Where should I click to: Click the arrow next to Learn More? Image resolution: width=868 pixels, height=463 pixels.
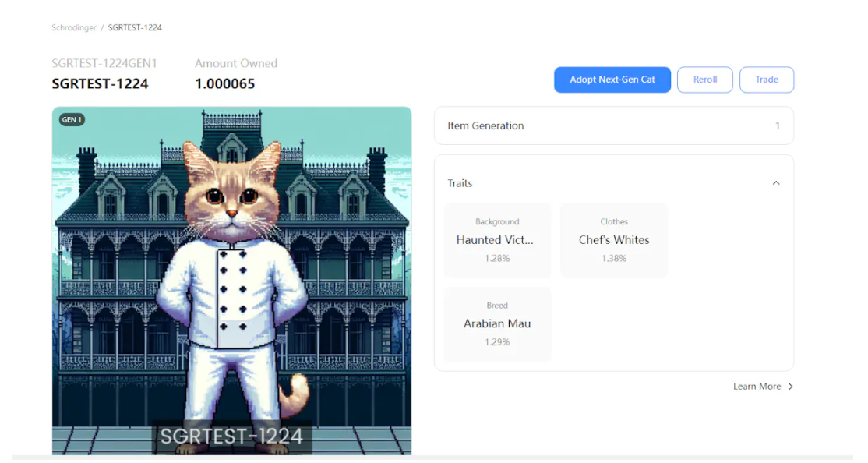tap(791, 387)
